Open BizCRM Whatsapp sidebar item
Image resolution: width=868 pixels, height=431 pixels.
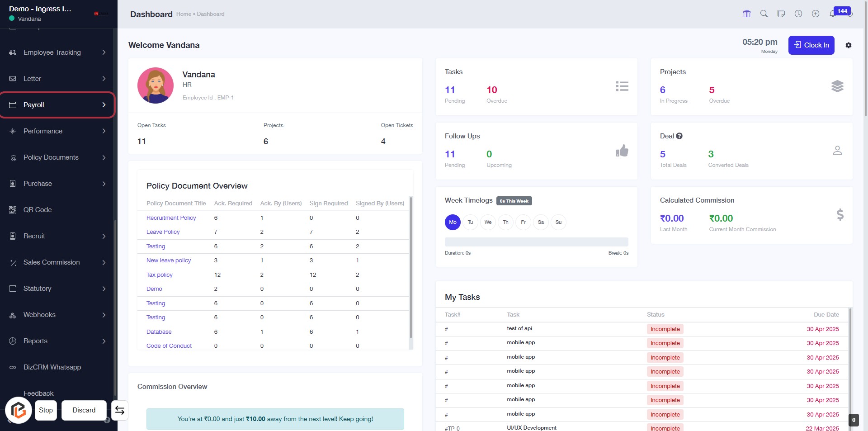coord(52,367)
